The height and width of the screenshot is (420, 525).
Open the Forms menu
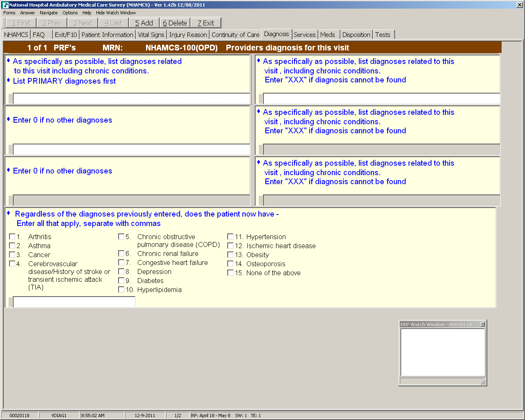click(x=9, y=13)
